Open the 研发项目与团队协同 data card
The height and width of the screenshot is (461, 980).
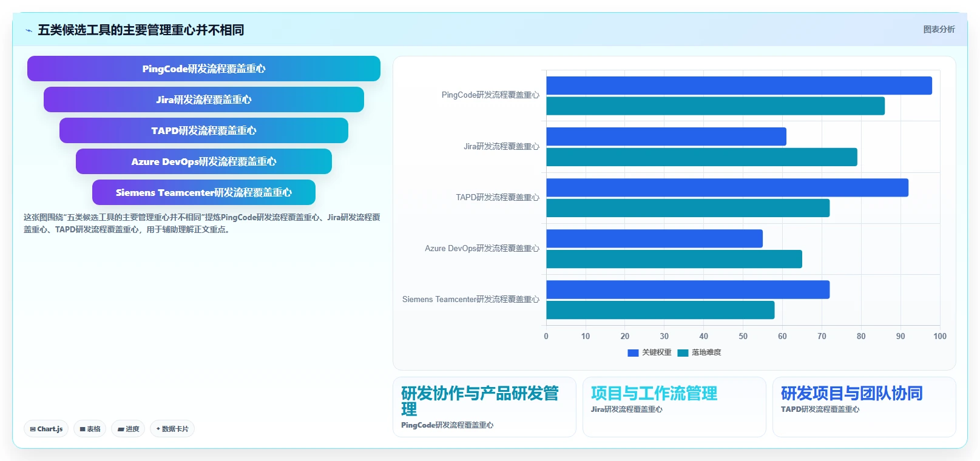(x=864, y=407)
